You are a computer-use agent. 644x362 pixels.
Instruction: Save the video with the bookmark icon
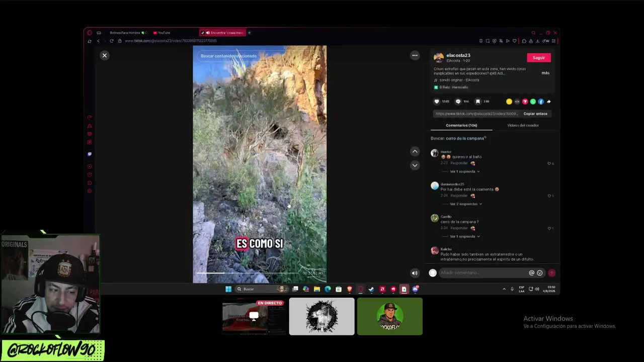coord(478,102)
